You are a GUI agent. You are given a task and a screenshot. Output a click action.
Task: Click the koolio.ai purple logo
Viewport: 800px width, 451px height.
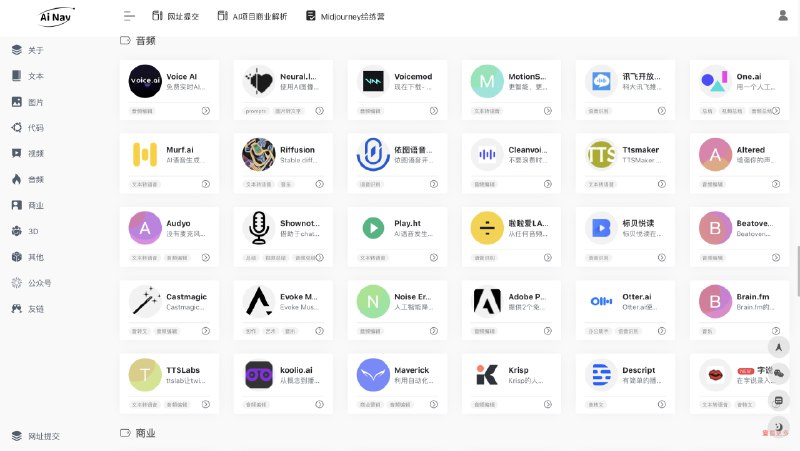coord(259,374)
